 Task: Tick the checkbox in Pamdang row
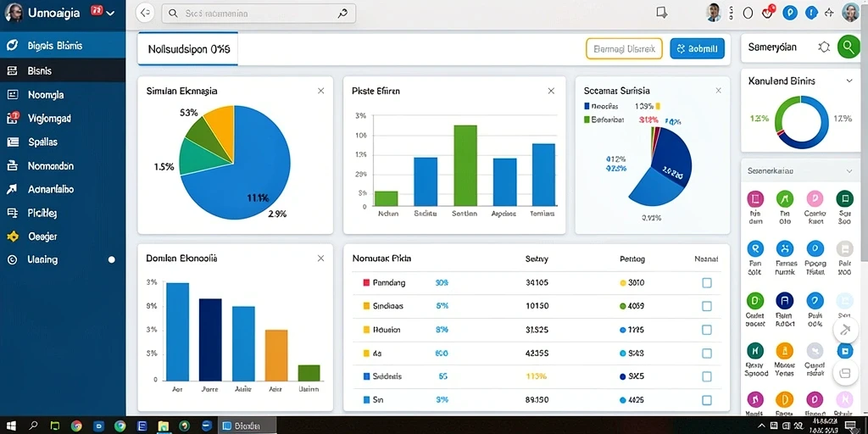tap(707, 283)
